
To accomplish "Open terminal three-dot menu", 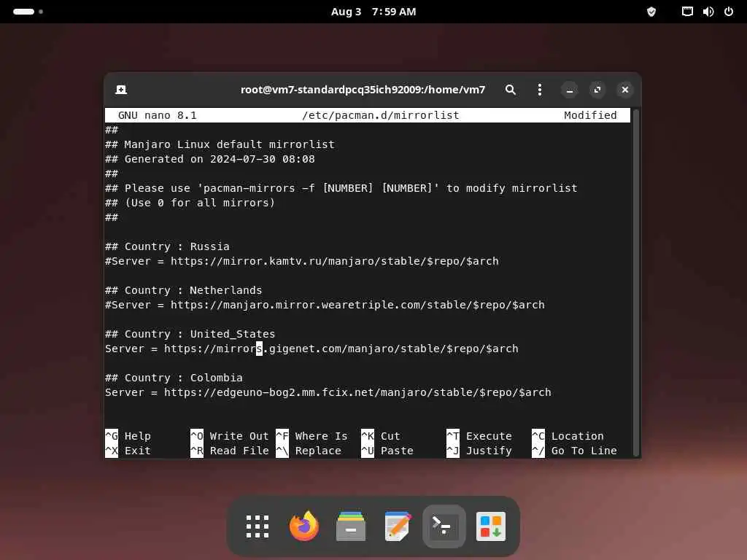I will (539, 90).
